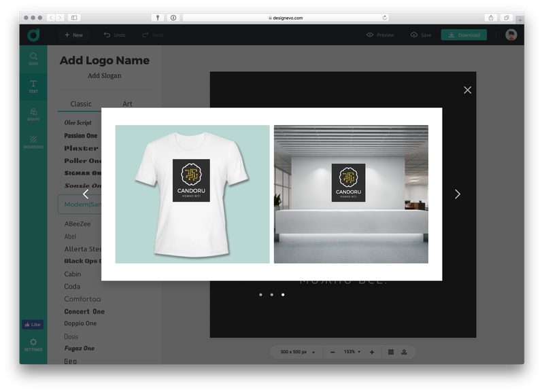Viewport: 544px width, 392px height.
Task: Click the Preview button
Action: tap(380, 35)
